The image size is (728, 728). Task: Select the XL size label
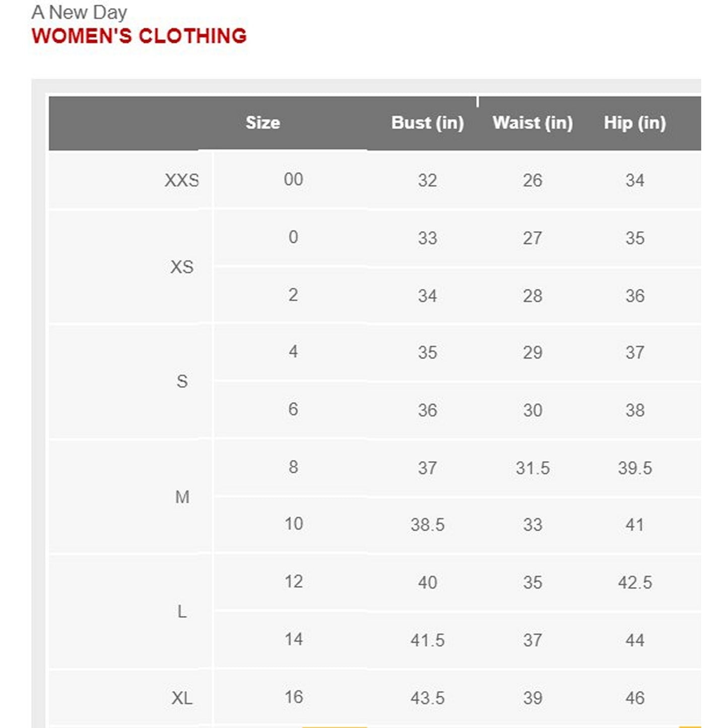182,698
